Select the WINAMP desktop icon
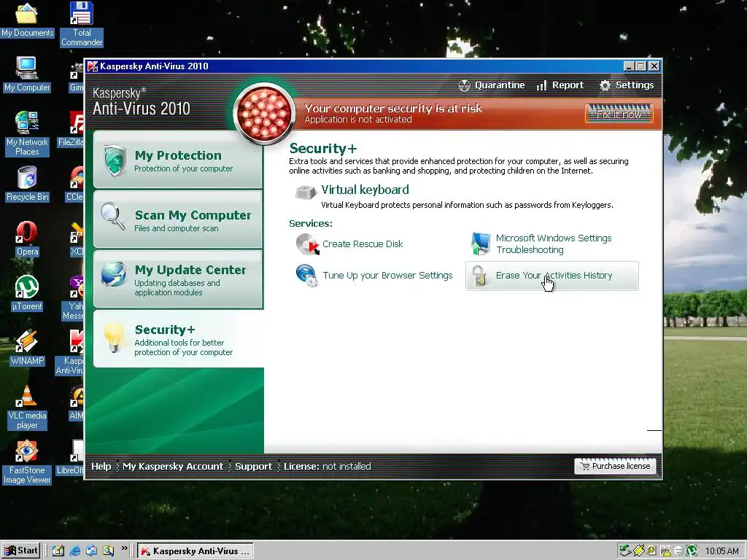This screenshot has height=560, width=747. (x=27, y=348)
